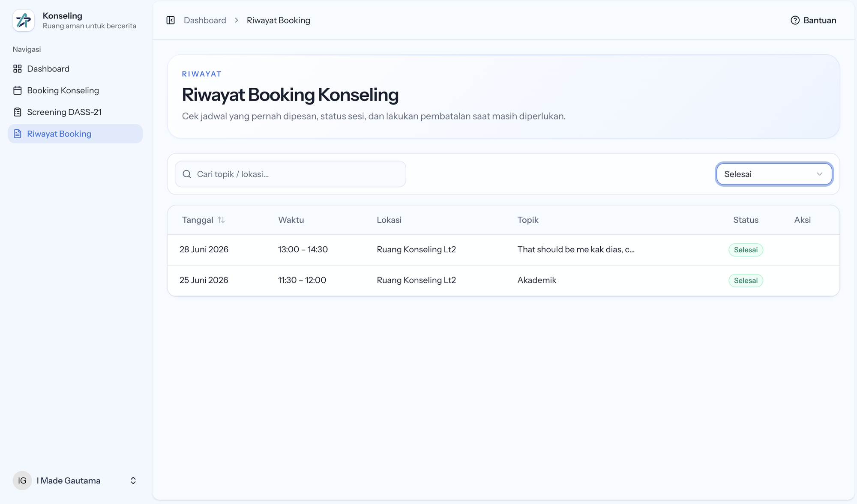
Task: Click Selesai badge in the 28 Juni row
Action: point(746,250)
